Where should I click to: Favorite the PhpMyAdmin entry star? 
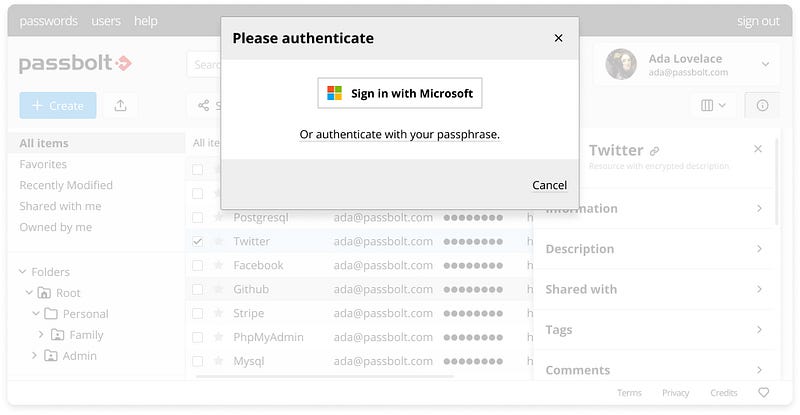click(x=218, y=337)
